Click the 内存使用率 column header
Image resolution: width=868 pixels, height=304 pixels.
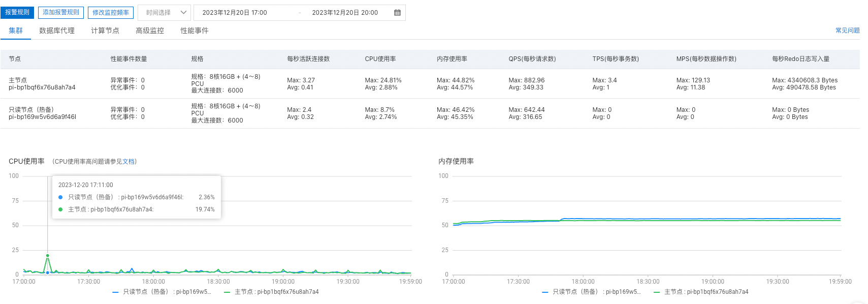click(452, 59)
